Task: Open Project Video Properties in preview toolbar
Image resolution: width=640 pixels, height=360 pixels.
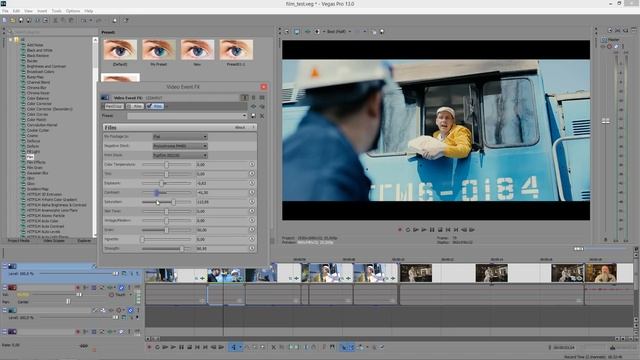Action: (x=287, y=31)
